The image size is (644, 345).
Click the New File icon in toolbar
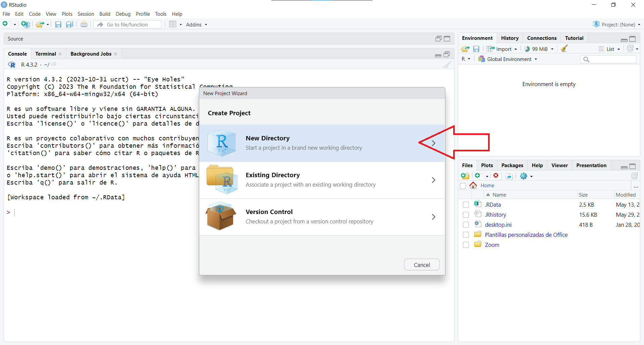(5, 24)
